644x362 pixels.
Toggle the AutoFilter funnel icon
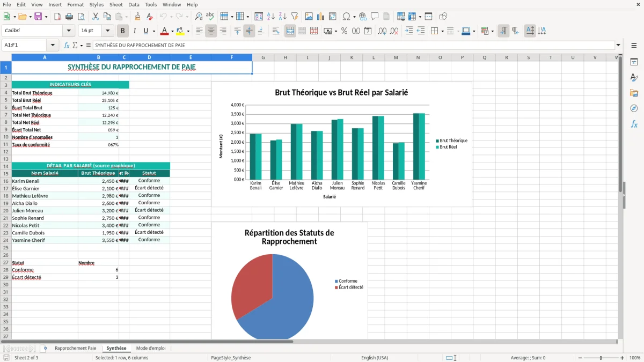click(294, 17)
